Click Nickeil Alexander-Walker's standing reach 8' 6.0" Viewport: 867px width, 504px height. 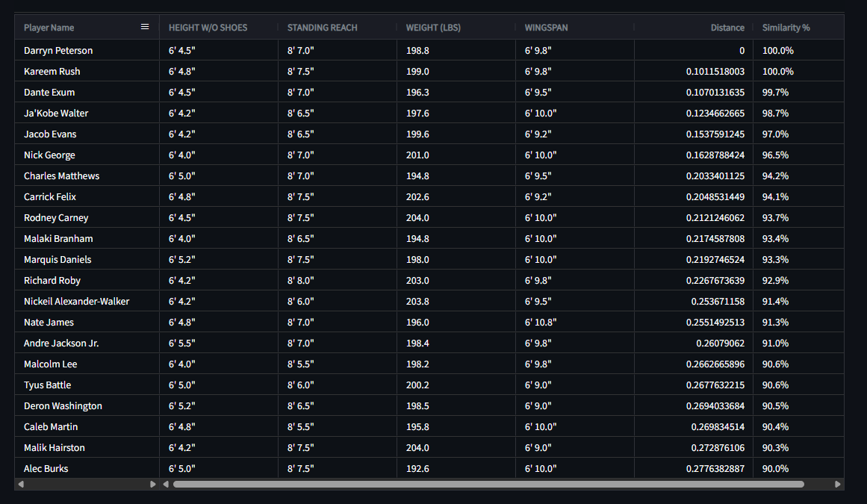(x=301, y=301)
